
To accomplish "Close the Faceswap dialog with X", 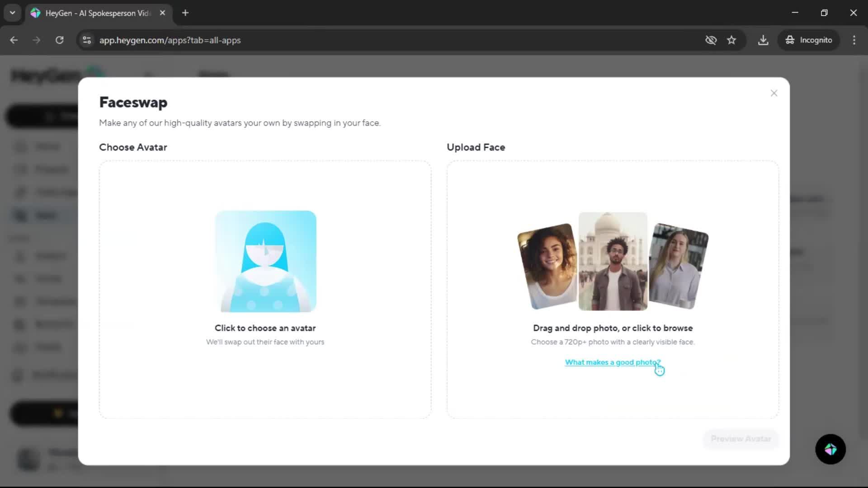I will click(774, 93).
